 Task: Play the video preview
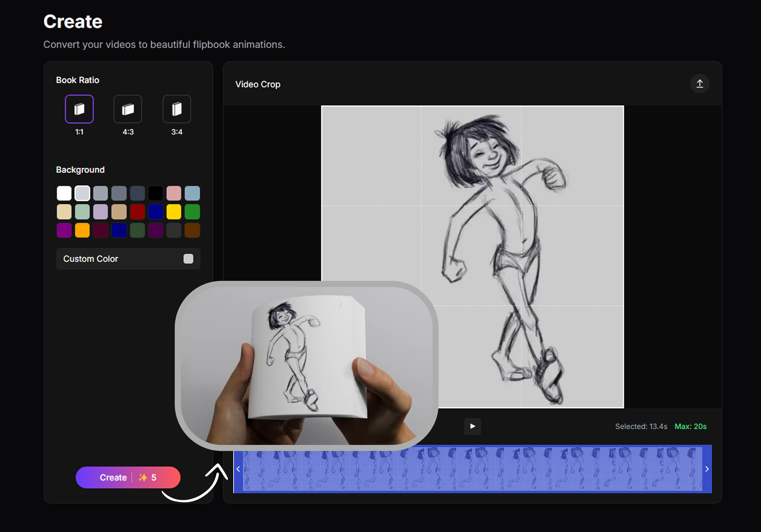point(472,426)
